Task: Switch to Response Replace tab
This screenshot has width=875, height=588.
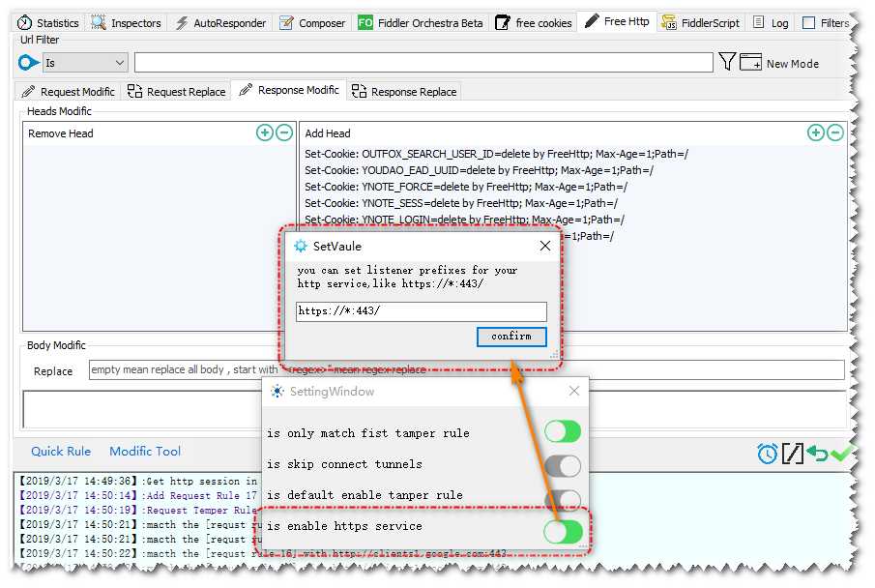Action: 404,92
